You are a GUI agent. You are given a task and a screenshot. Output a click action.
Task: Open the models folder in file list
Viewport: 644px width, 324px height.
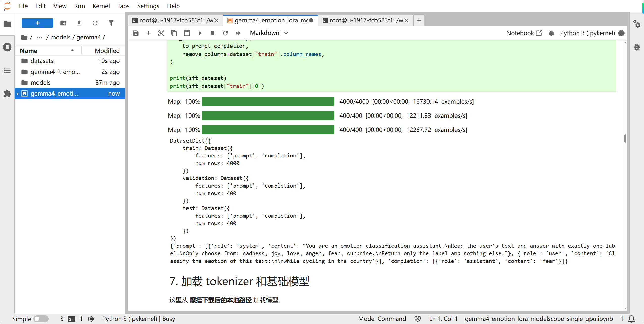tap(70, 83)
